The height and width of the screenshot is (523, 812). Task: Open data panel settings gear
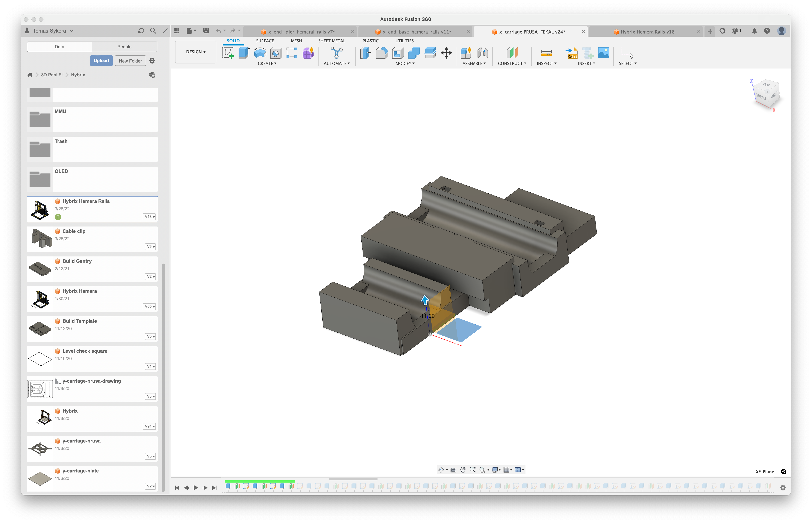tap(152, 61)
